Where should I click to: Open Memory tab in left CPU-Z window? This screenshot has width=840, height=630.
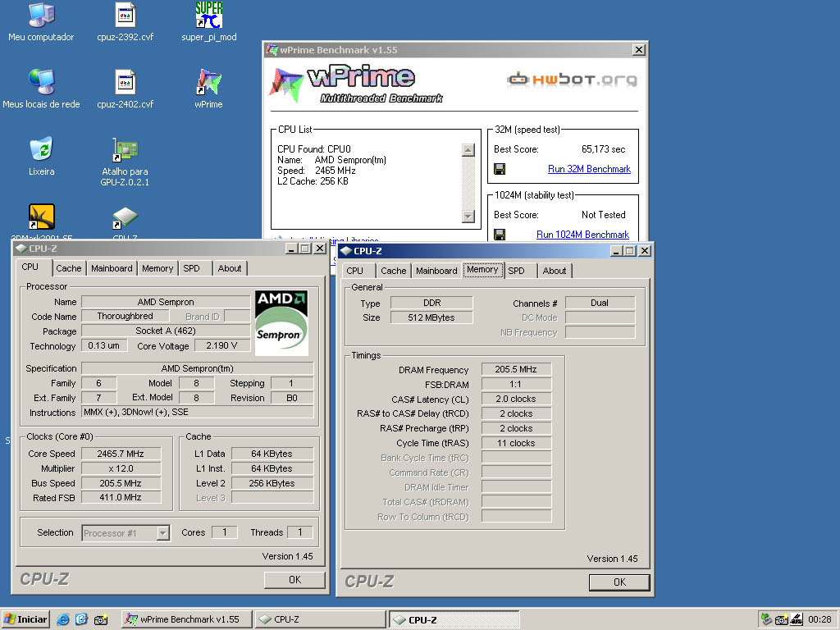pyautogui.click(x=157, y=268)
